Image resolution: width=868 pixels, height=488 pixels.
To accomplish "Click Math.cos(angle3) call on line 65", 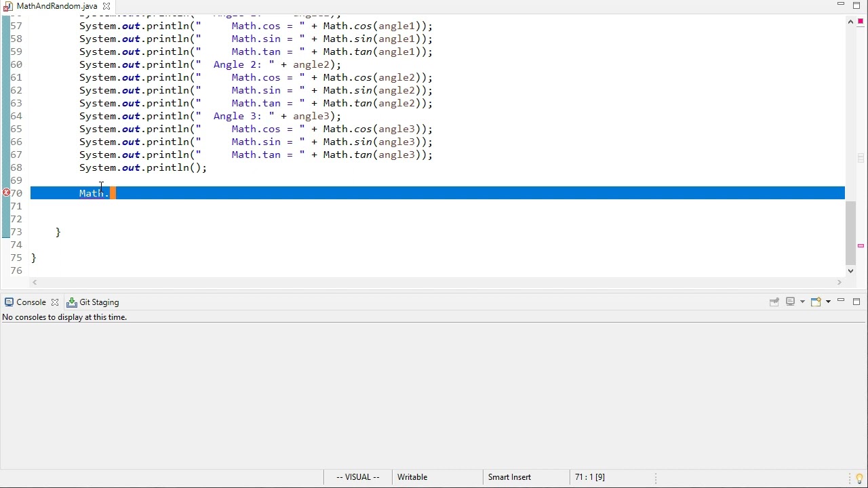I will click(x=375, y=129).
